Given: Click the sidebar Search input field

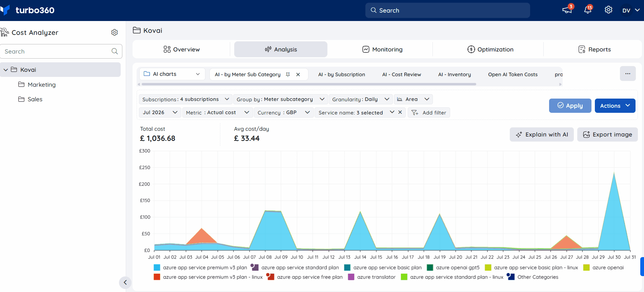Looking at the screenshot, I should [61, 51].
